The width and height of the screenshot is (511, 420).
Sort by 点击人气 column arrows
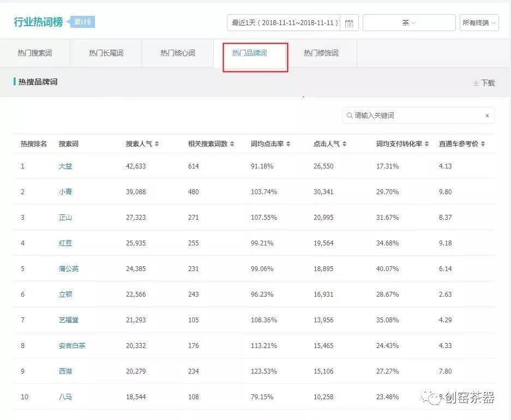pos(345,143)
